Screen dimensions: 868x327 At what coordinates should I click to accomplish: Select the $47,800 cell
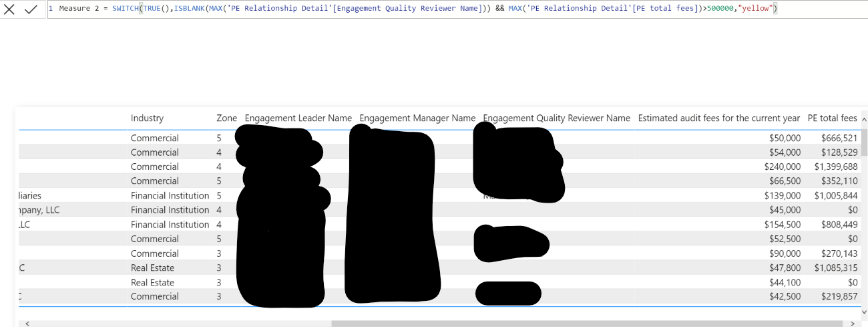coord(785,268)
